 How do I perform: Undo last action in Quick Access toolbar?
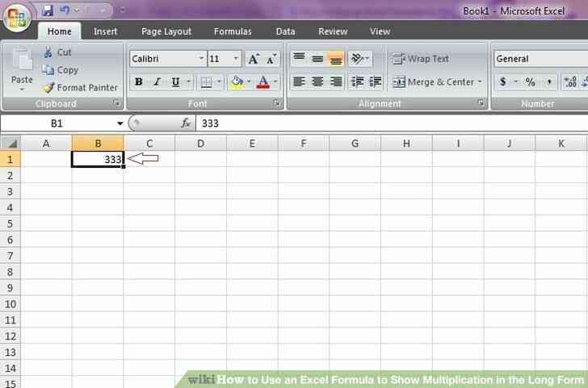(64, 10)
